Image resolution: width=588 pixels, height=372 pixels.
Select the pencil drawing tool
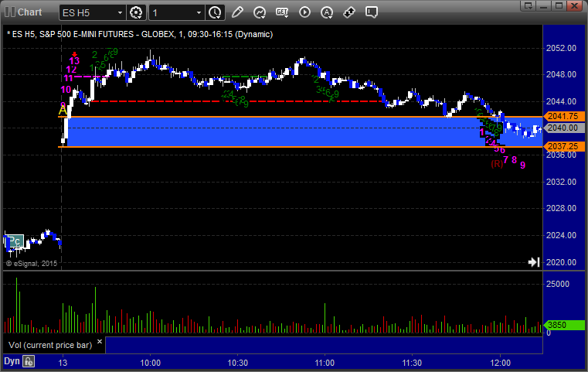(x=237, y=12)
